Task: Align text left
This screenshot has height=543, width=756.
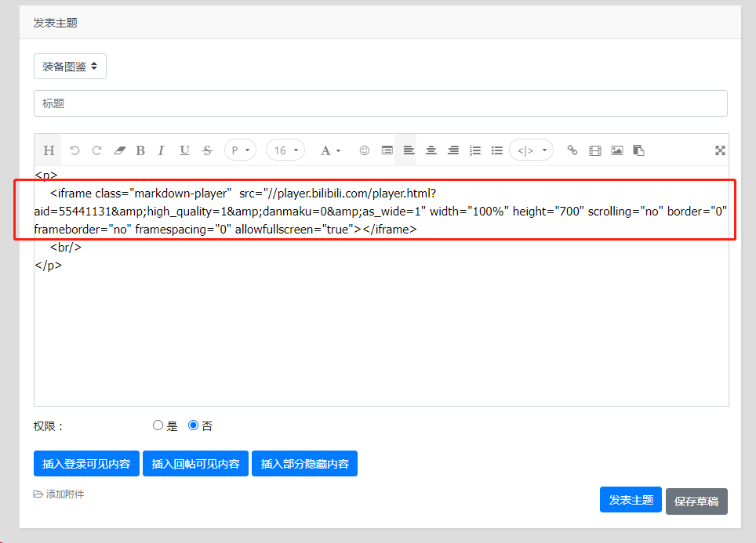Action: pyautogui.click(x=409, y=150)
